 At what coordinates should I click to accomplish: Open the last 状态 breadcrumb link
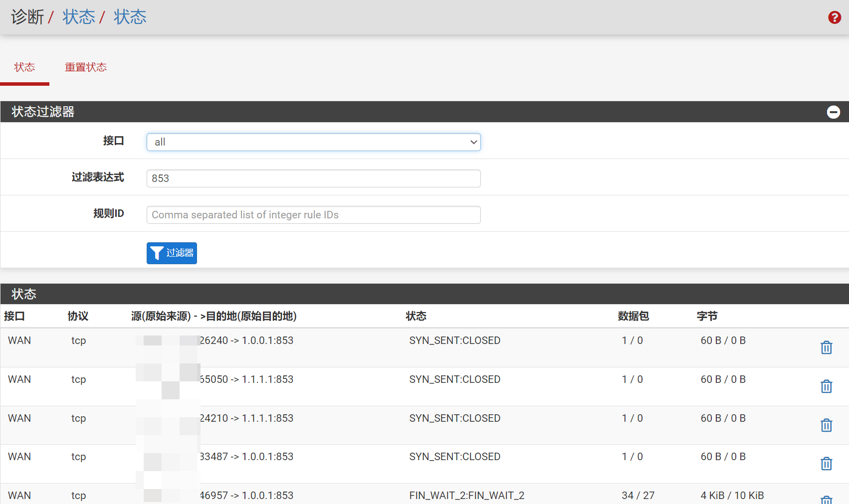130,17
